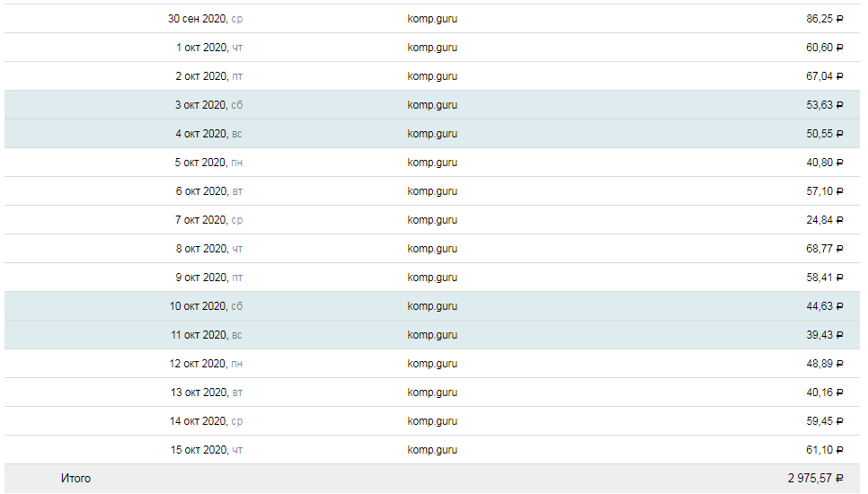
Task: Open komp.guru link for 3 окт 2020
Action: pyautogui.click(x=432, y=105)
